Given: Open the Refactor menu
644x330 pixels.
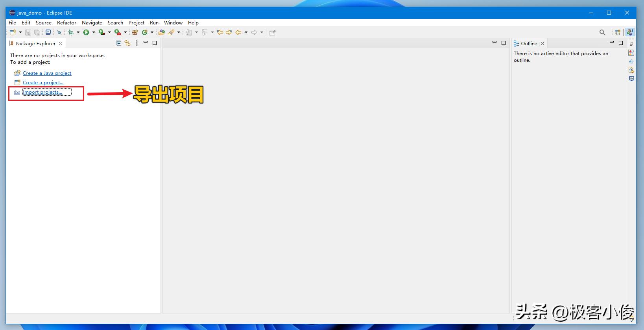Looking at the screenshot, I should [66, 23].
